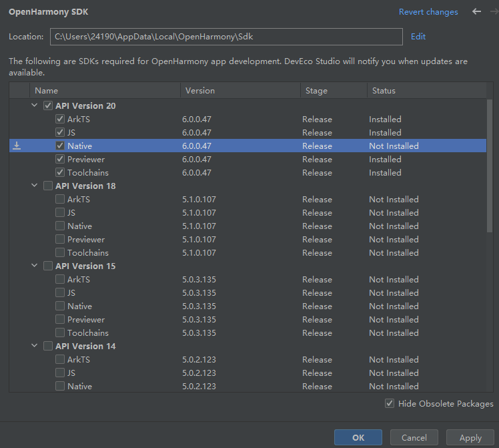Click Release stage of JS 5.0.2.123 row
The image size is (499, 448).
point(317,373)
